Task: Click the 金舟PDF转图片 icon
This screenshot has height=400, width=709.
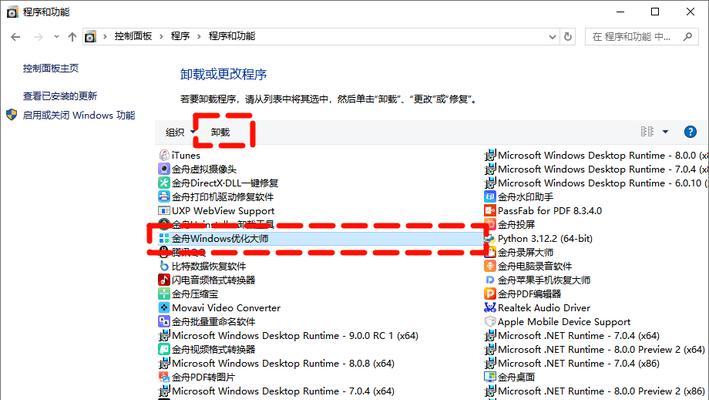Action: click(164, 377)
